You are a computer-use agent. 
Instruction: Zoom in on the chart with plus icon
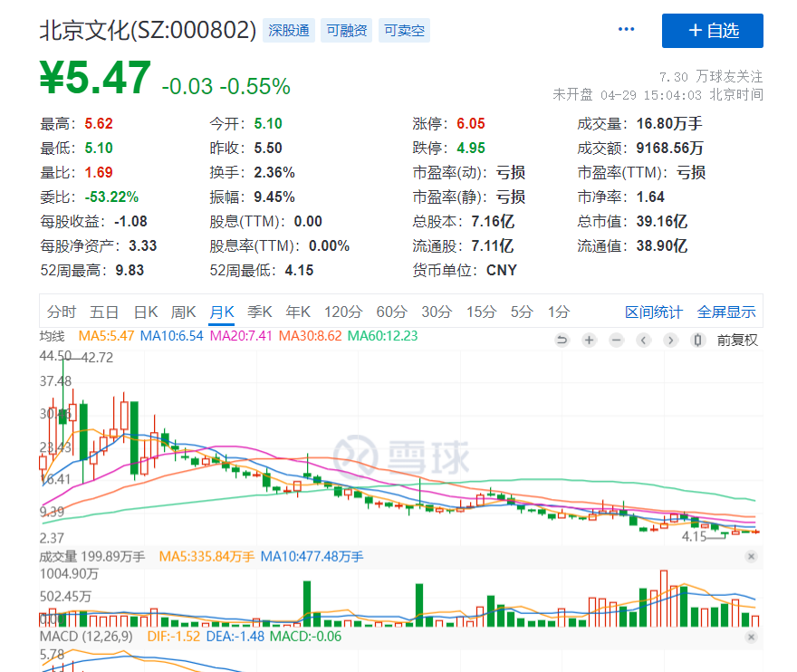point(589,340)
